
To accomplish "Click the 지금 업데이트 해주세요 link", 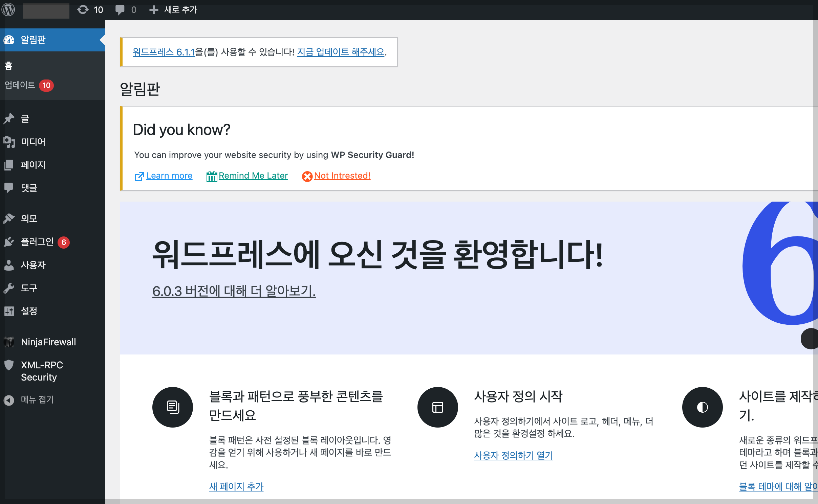I will [x=341, y=52].
